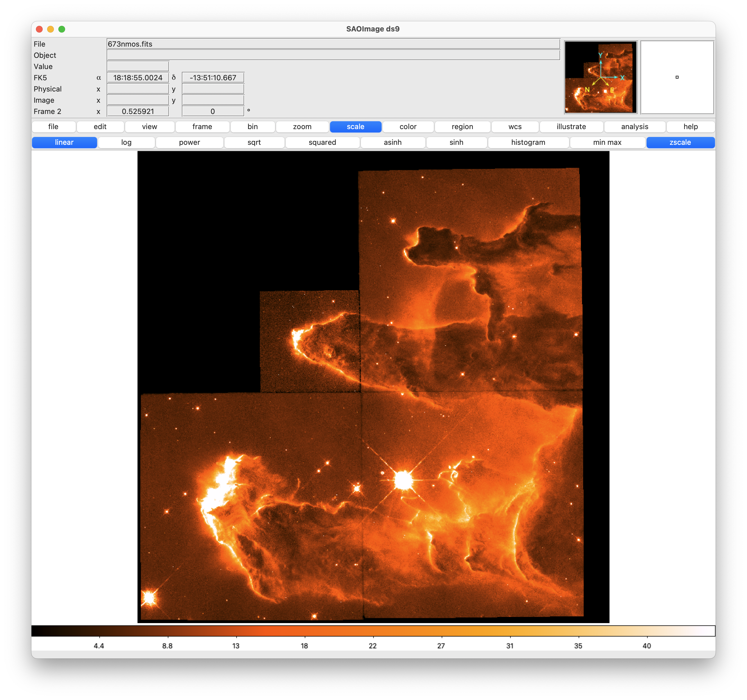747x700 pixels.
Task: Choose min max scale limits
Action: [x=607, y=142]
